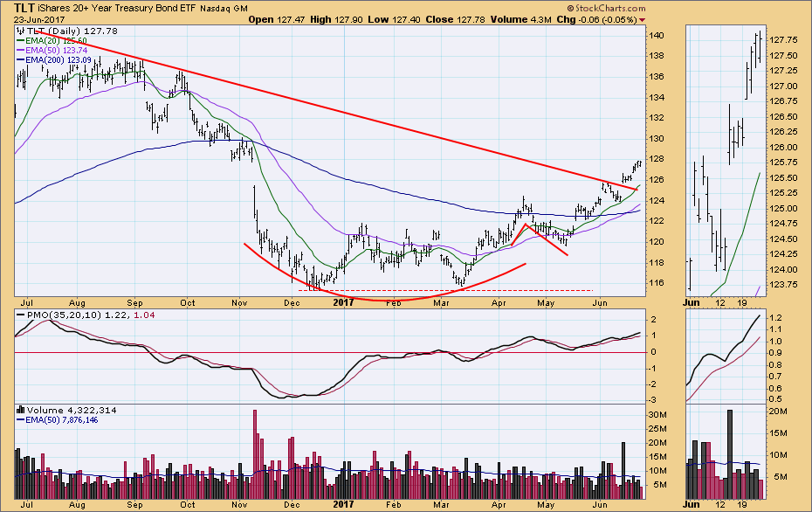Click the 128 price axis label

[x=656, y=159]
